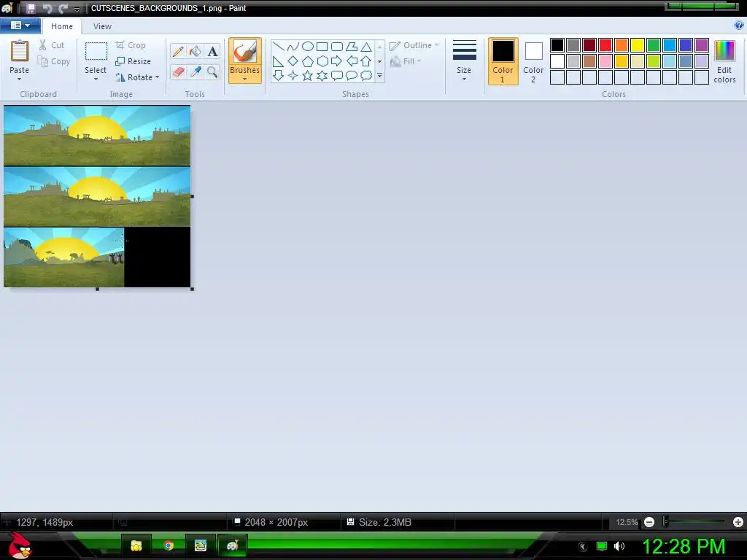Choose the Hexagon shape

click(x=322, y=61)
